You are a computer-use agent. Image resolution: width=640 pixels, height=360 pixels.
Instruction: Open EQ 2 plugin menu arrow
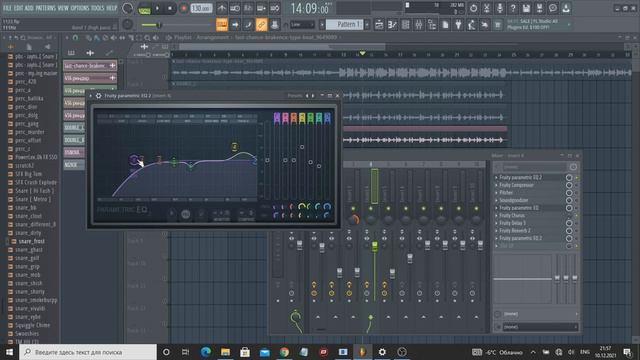pos(91,96)
